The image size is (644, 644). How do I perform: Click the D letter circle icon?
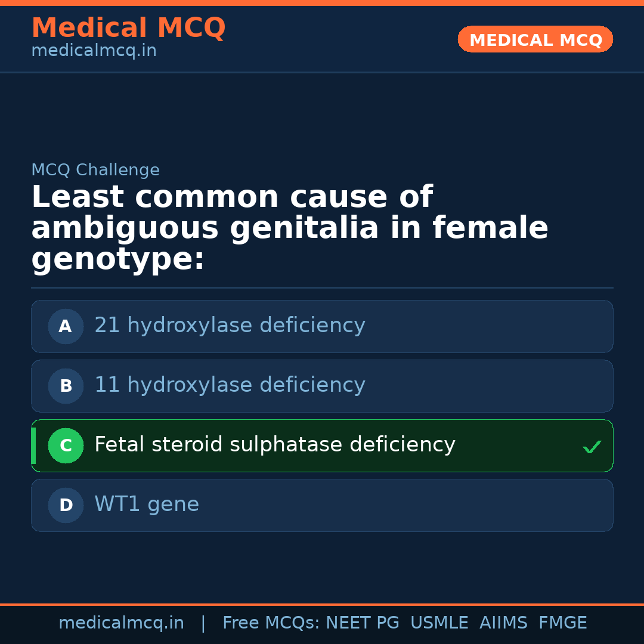[x=66, y=505]
